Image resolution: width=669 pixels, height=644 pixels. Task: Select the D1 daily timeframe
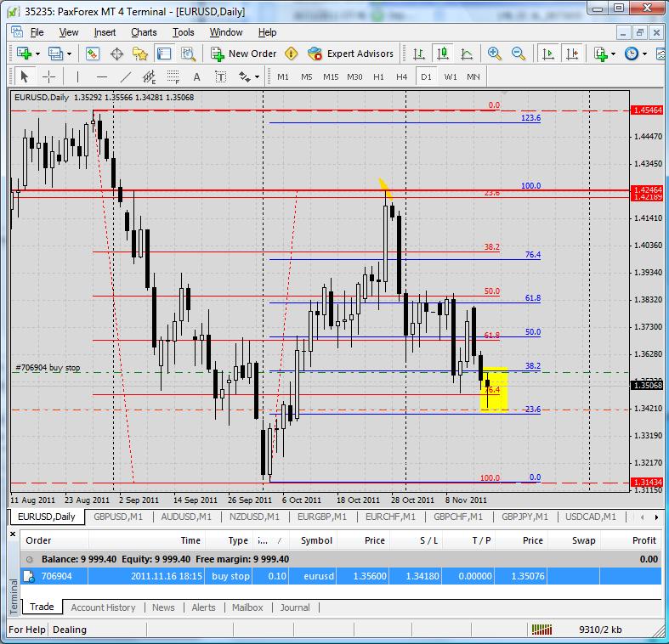(x=426, y=76)
